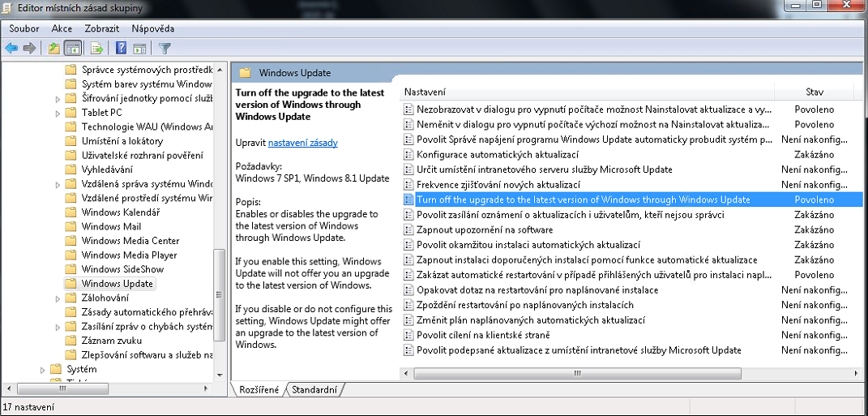Expand the Tablet PC tree node
The height and width of the screenshot is (416, 868).
[58, 113]
